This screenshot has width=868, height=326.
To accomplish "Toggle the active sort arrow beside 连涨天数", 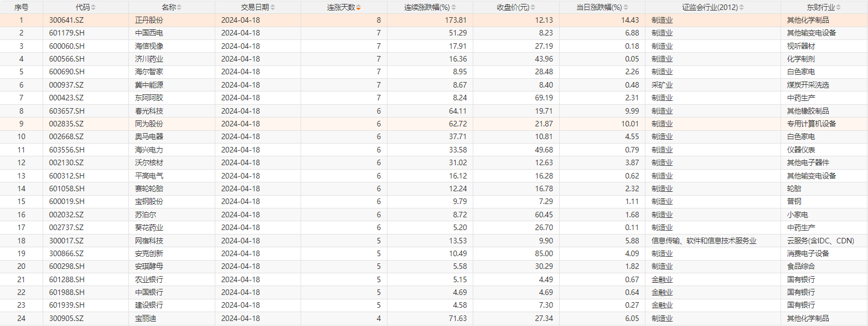I will point(359,8).
